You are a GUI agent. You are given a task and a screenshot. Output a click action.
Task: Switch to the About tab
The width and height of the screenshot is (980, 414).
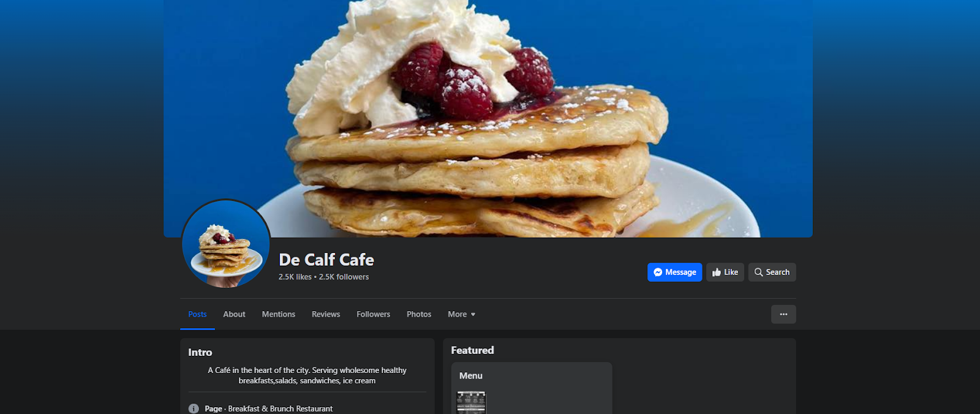pyautogui.click(x=234, y=314)
